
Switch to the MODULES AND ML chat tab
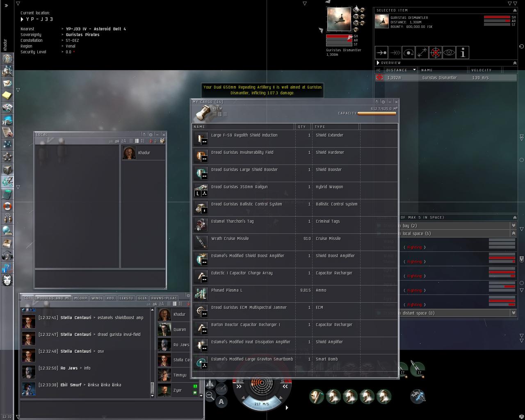53,298
